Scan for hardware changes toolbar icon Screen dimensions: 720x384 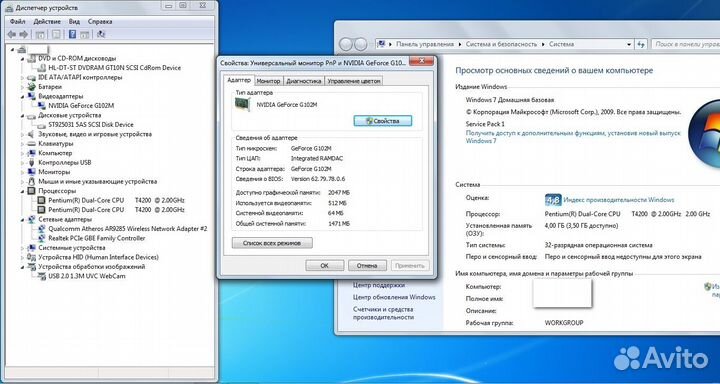click(x=101, y=34)
